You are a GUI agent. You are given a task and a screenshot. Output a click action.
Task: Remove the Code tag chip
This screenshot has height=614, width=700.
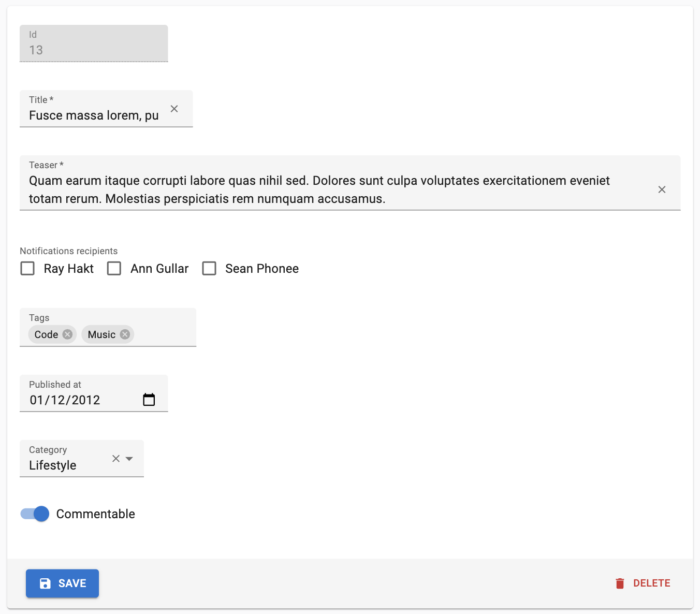pyautogui.click(x=67, y=334)
